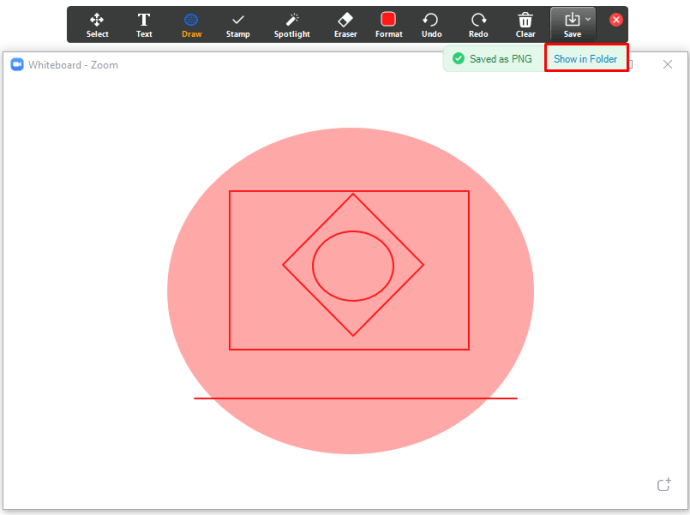Image resolution: width=690 pixels, height=515 pixels.
Task: Open the Stamp tool
Action: click(x=238, y=25)
